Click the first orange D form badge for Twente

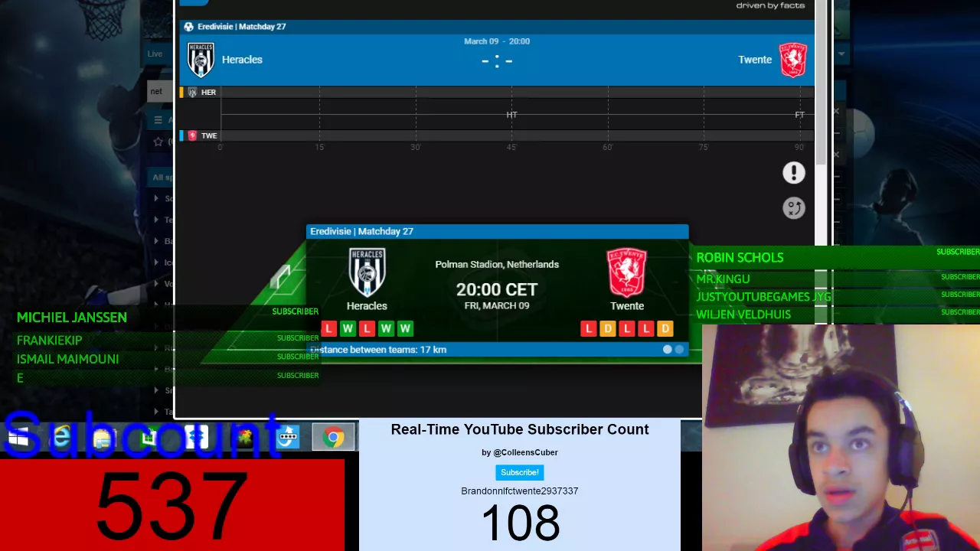coord(608,329)
